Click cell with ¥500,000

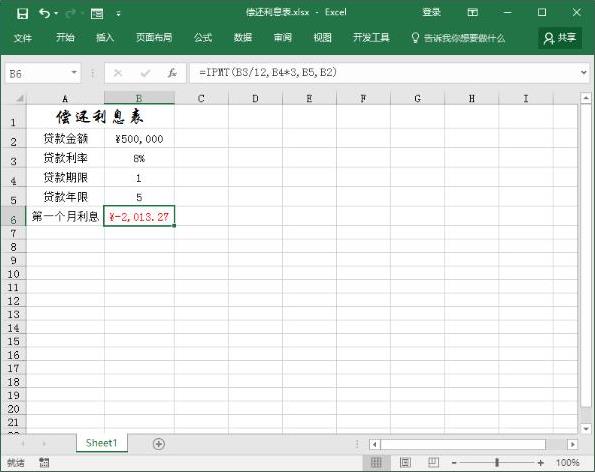139,139
